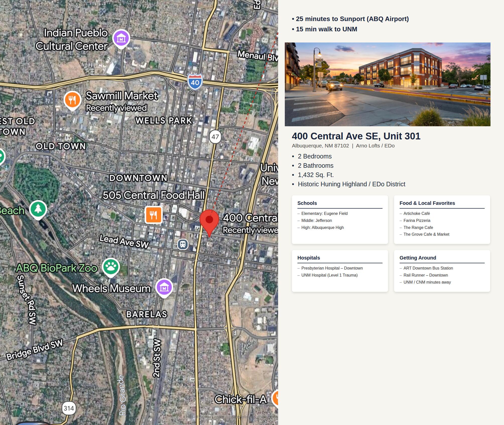Click the Interstate 40 highway shield
504x425 pixels.
(x=195, y=82)
